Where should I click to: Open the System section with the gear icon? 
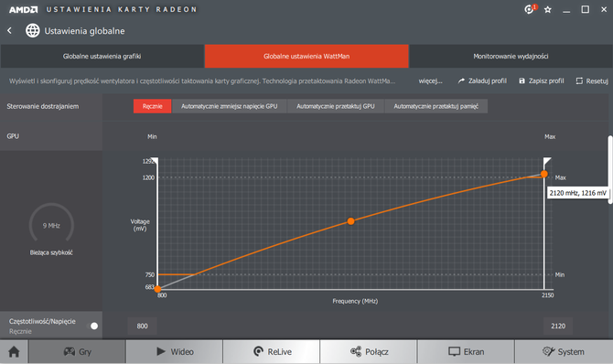pyautogui.click(x=564, y=351)
